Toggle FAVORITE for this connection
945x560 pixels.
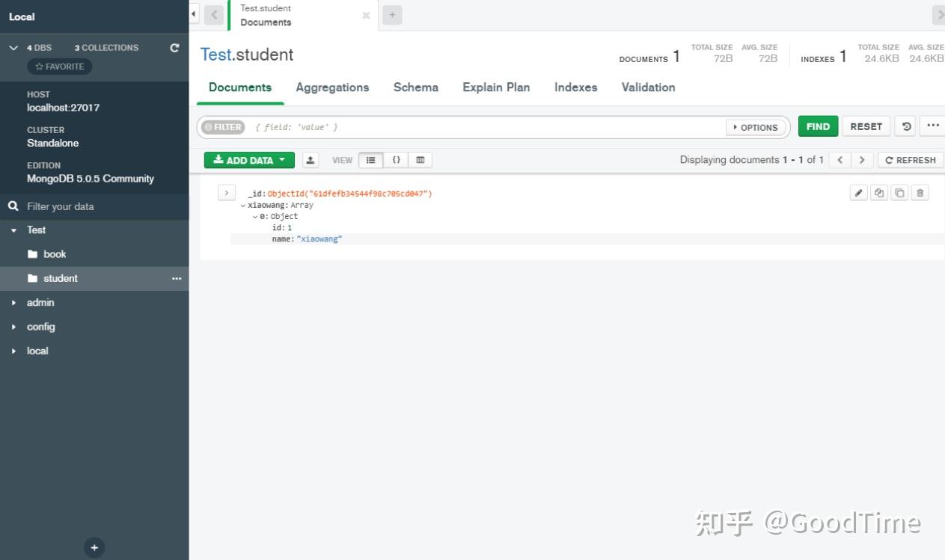pyautogui.click(x=59, y=66)
